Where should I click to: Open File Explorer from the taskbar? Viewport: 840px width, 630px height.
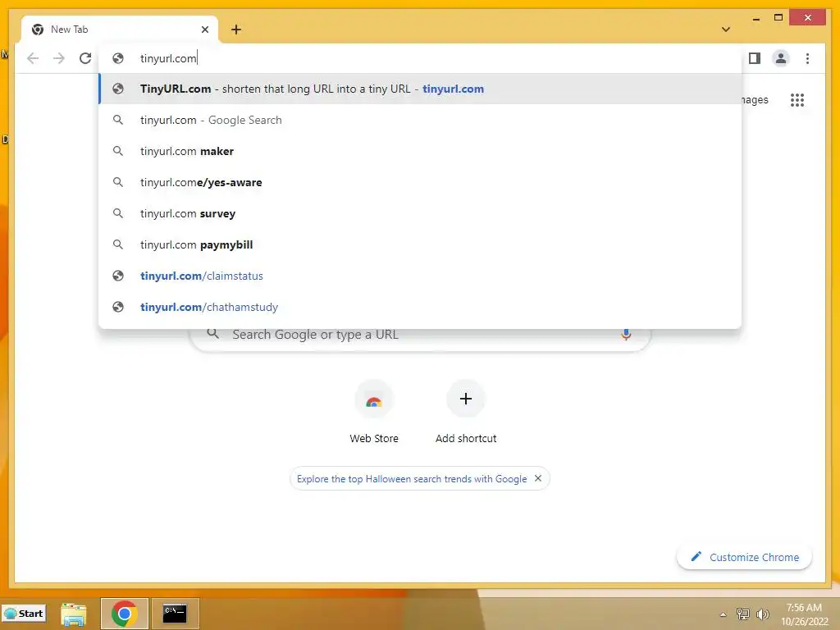pyautogui.click(x=73, y=614)
